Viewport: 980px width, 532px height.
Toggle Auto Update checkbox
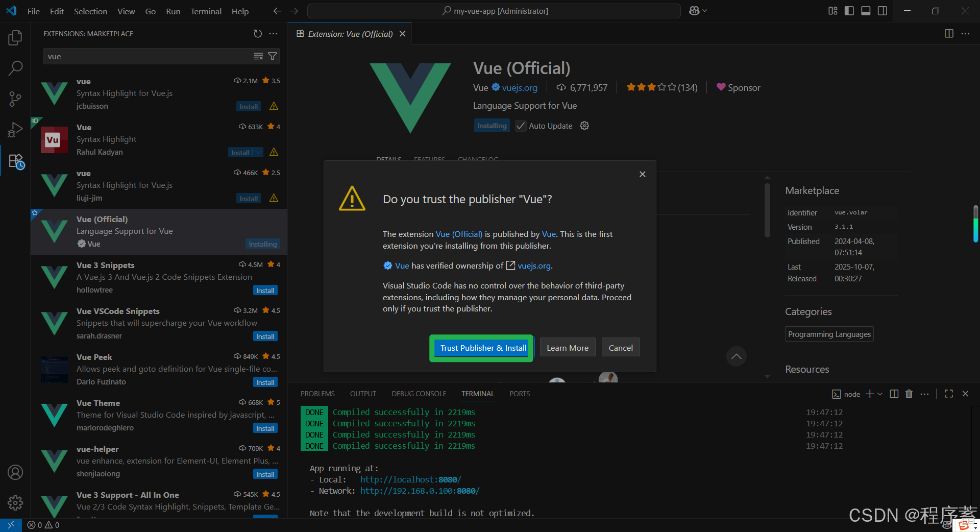(x=521, y=126)
